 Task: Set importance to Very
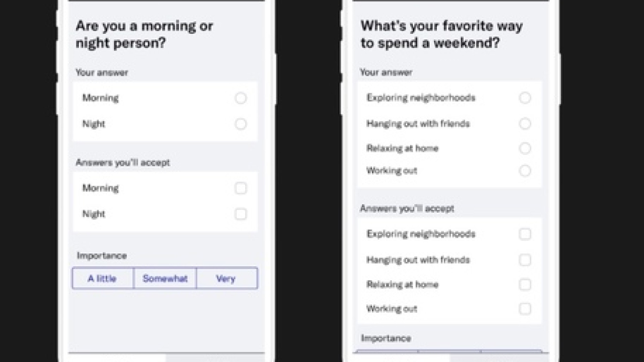pos(226,278)
